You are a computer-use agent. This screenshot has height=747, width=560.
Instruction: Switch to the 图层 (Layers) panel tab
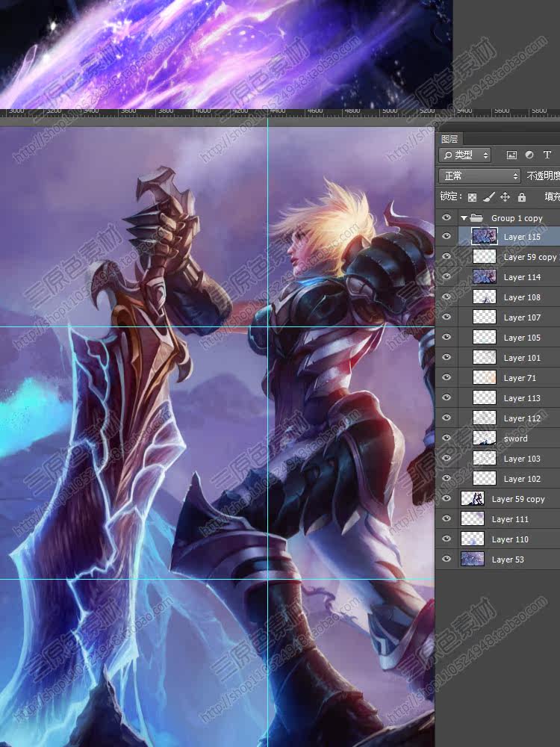pos(449,139)
